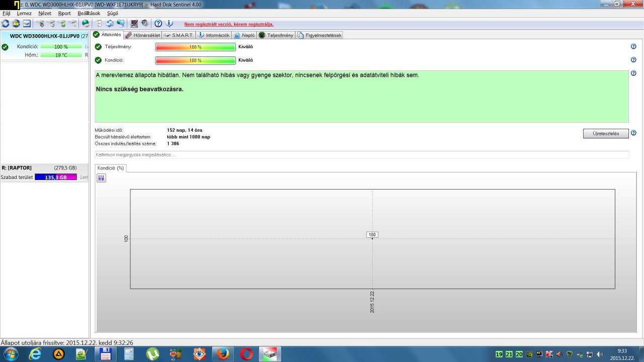The image size is (644, 362).
Task: Click the floppy save icon above graph
Action: click(x=101, y=178)
